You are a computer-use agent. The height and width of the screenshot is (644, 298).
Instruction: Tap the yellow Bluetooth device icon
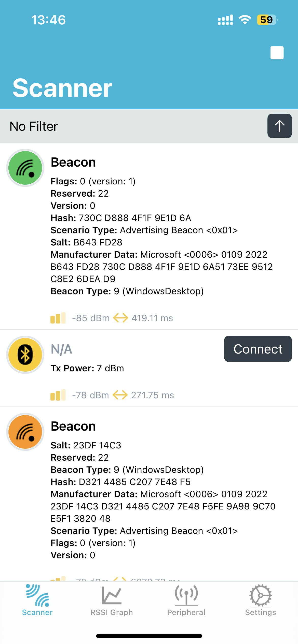pos(25,355)
